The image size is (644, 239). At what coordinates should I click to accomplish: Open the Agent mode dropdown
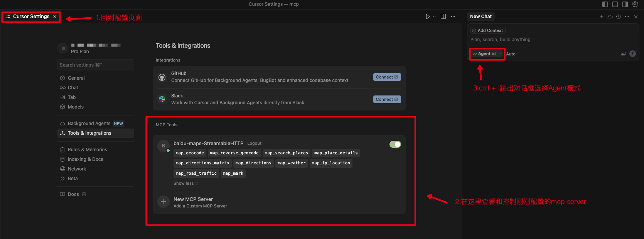click(x=487, y=54)
